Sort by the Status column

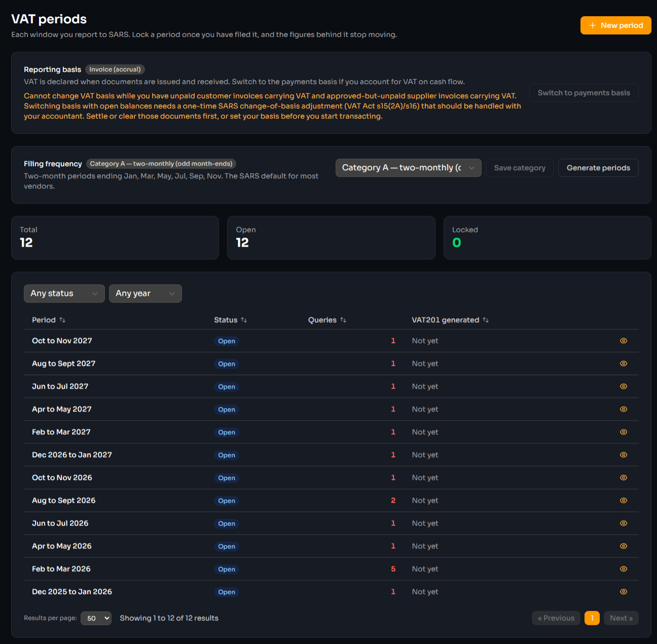click(231, 320)
